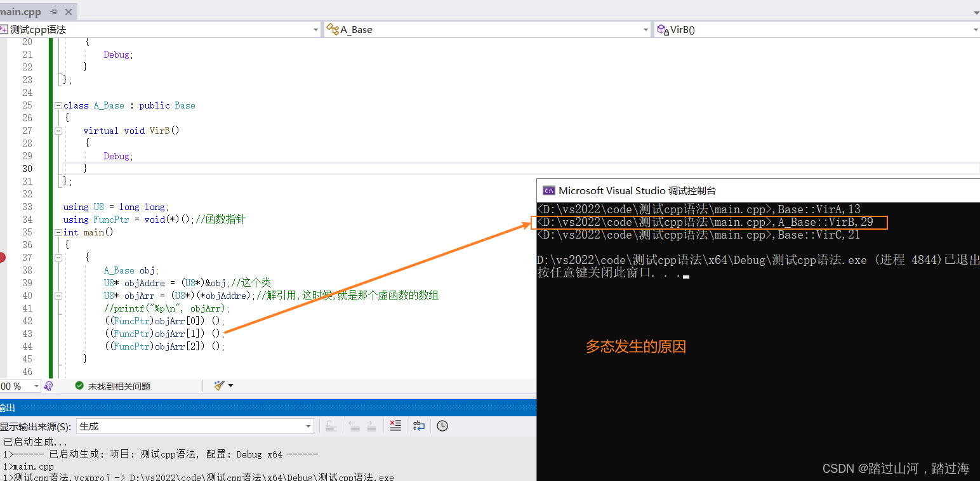Collapse the int main() function
The width and height of the screenshot is (980, 481).
[x=58, y=232]
